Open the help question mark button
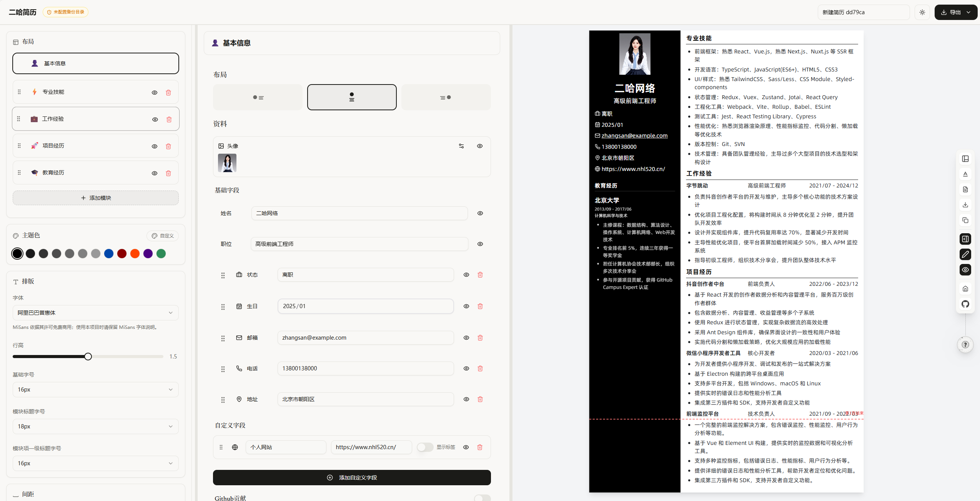Viewport: 980px width, 501px height. click(965, 345)
